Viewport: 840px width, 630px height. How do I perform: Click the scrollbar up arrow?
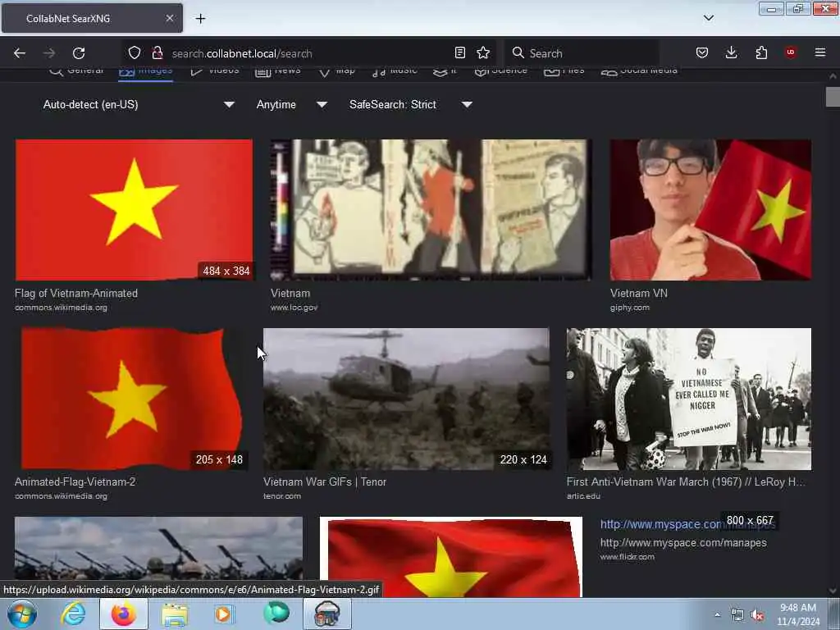pyautogui.click(x=833, y=76)
